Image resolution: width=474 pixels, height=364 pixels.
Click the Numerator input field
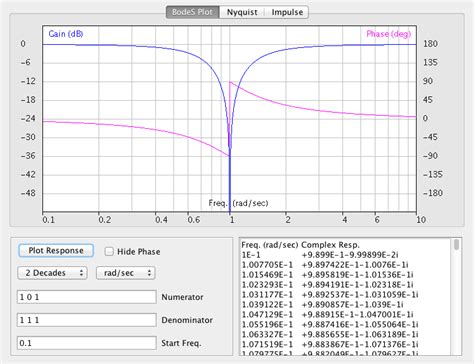click(x=87, y=297)
